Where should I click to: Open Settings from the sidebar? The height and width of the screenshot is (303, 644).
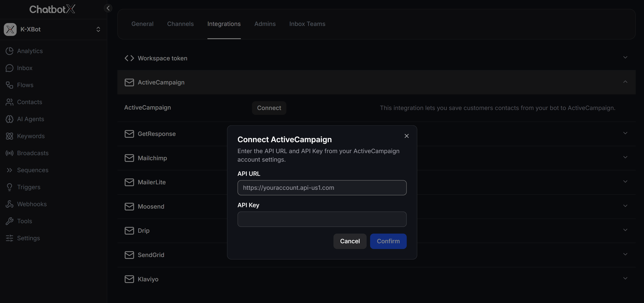coord(29,238)
